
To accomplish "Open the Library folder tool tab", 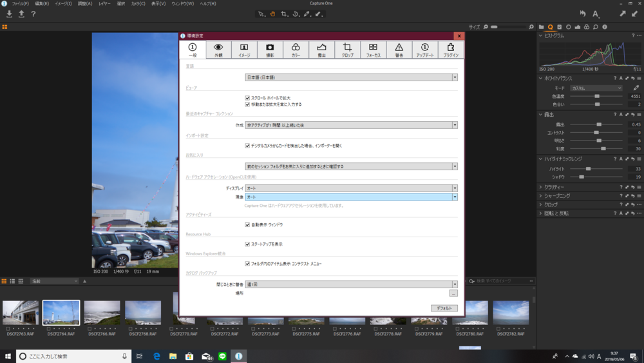I will (542, 26).
